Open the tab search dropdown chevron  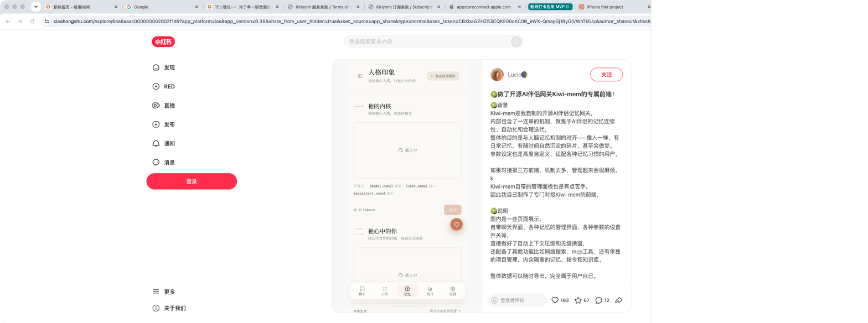click(36, 7)
